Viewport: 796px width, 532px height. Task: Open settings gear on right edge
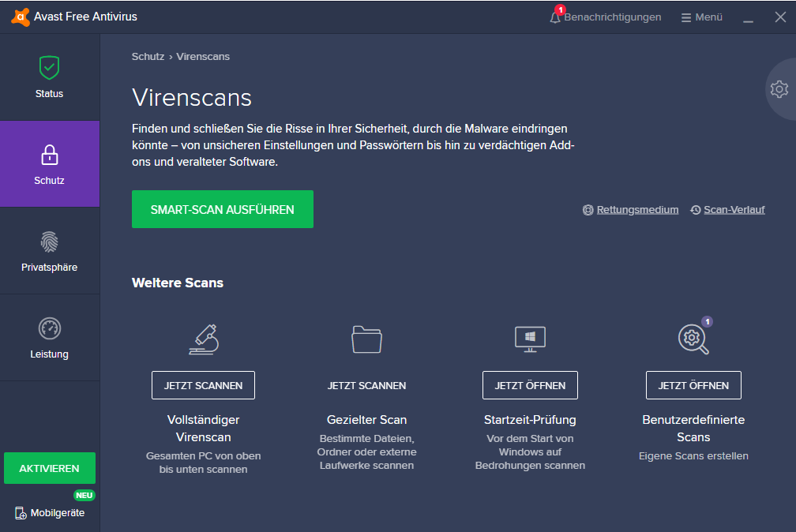tap(779, 88)
